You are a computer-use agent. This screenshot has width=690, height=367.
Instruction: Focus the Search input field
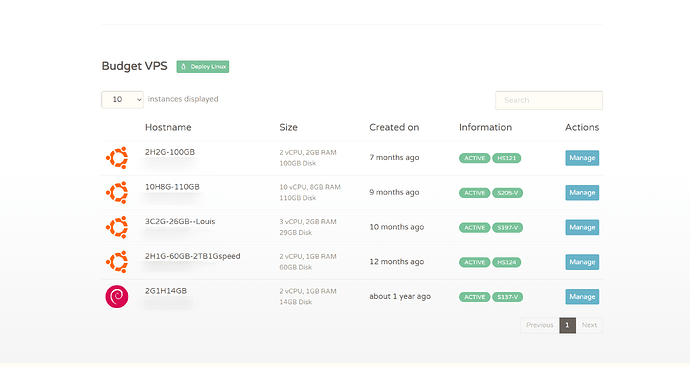(x=549, y=100)
